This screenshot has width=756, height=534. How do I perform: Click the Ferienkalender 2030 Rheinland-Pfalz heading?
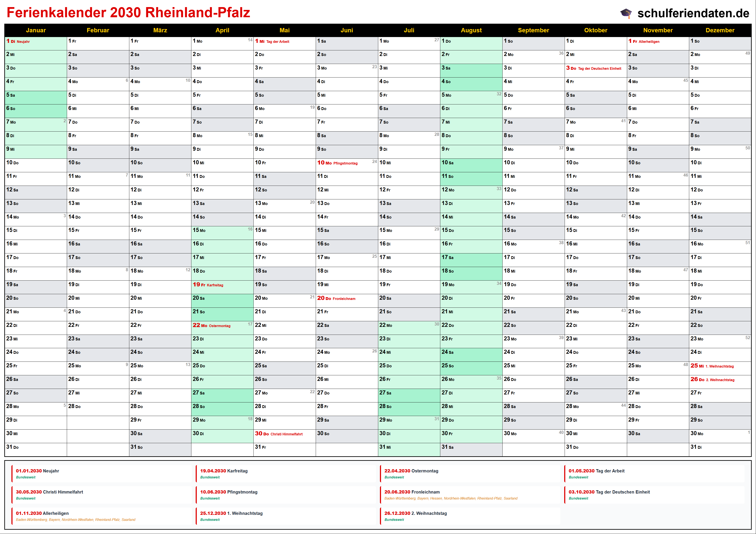pos(128,12)
